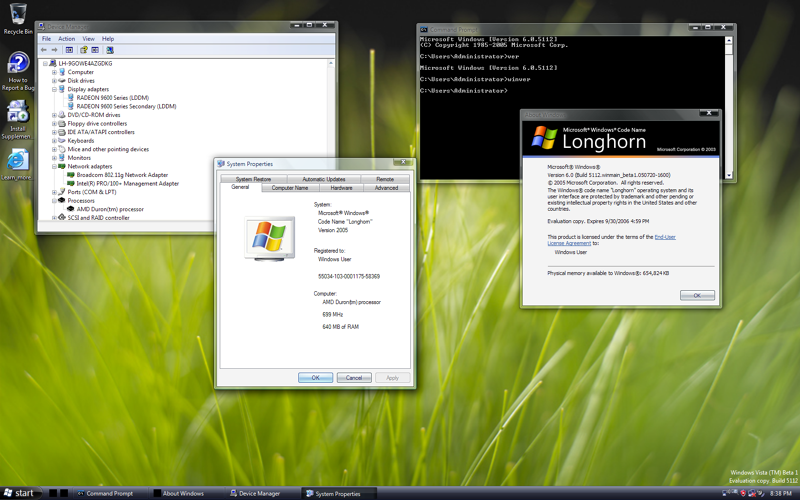The height and width of the screenshot is (500, 800).
Task: Click the Forward arrow in Device Manager toolbar
Action: coord(54,50)
